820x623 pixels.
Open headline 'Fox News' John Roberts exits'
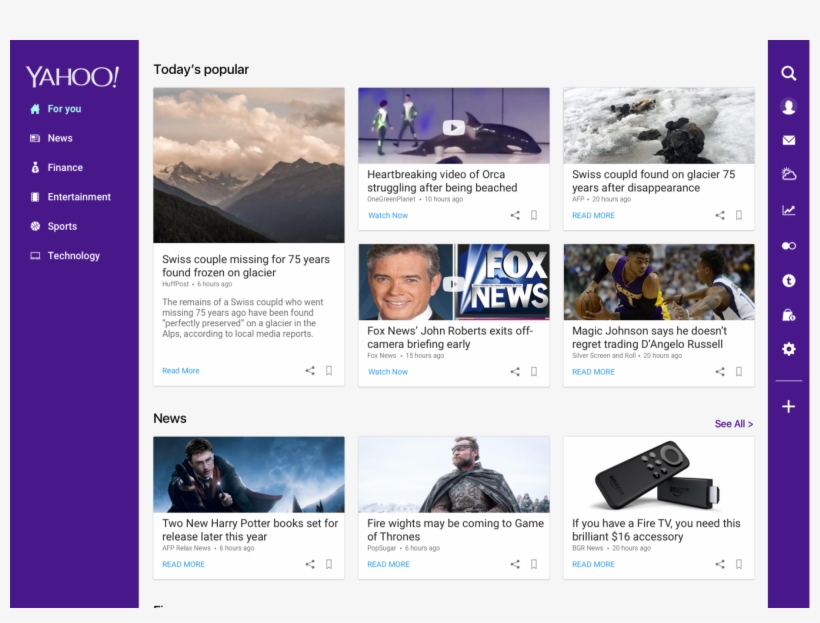(x=450, y=337)
